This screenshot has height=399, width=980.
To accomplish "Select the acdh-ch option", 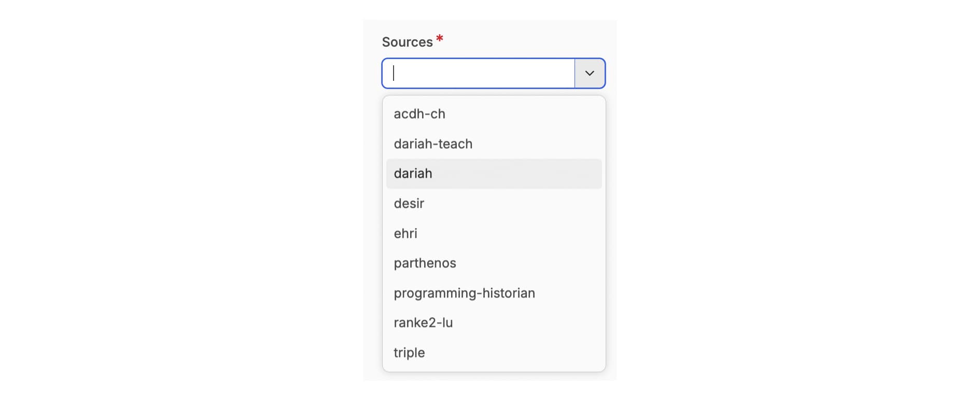I will point(419,114).
